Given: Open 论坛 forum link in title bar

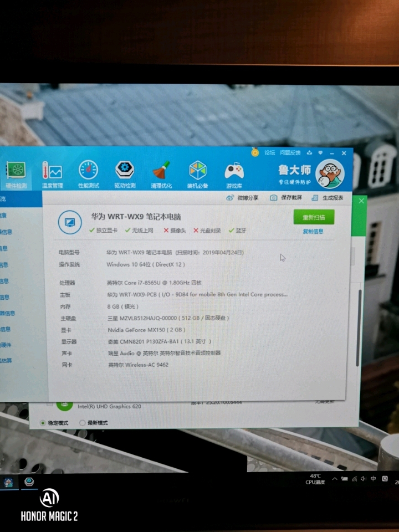Looking at the screenshot, I should [269, 152].
